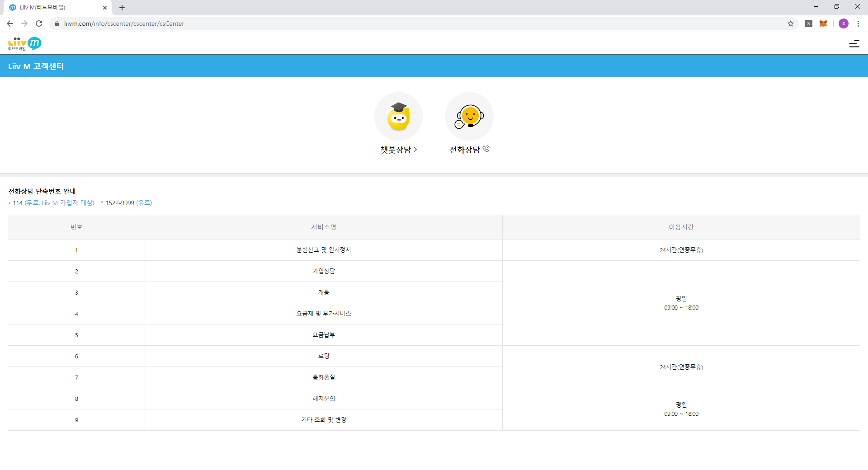The width and height of the screenshot is (868, 470).
Task: Click the phone counseling headset icon
Action: pos(469,116)
